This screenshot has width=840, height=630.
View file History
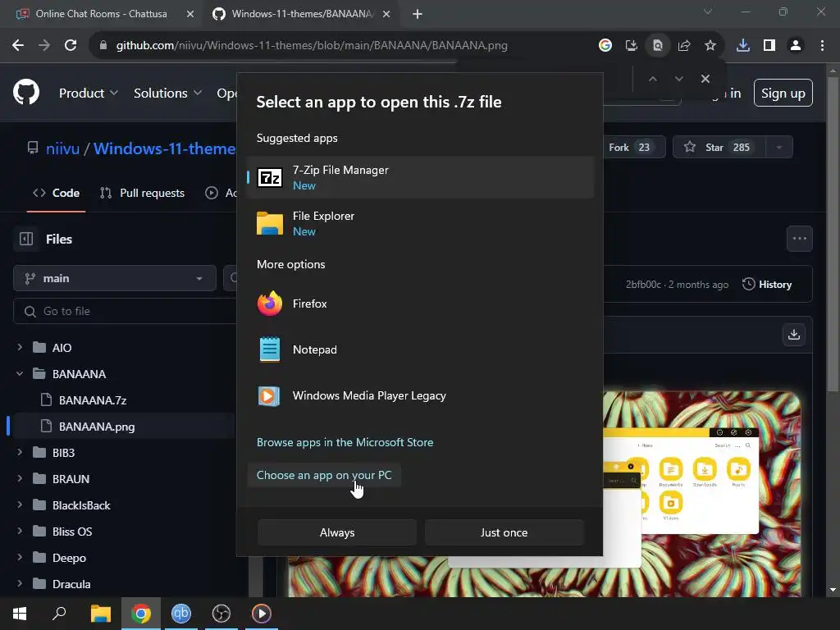767,285
